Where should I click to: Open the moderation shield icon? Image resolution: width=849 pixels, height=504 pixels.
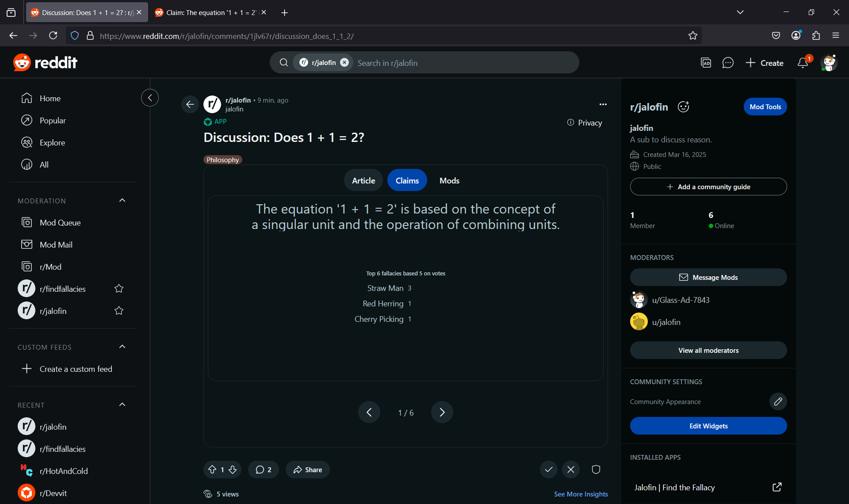596,470
